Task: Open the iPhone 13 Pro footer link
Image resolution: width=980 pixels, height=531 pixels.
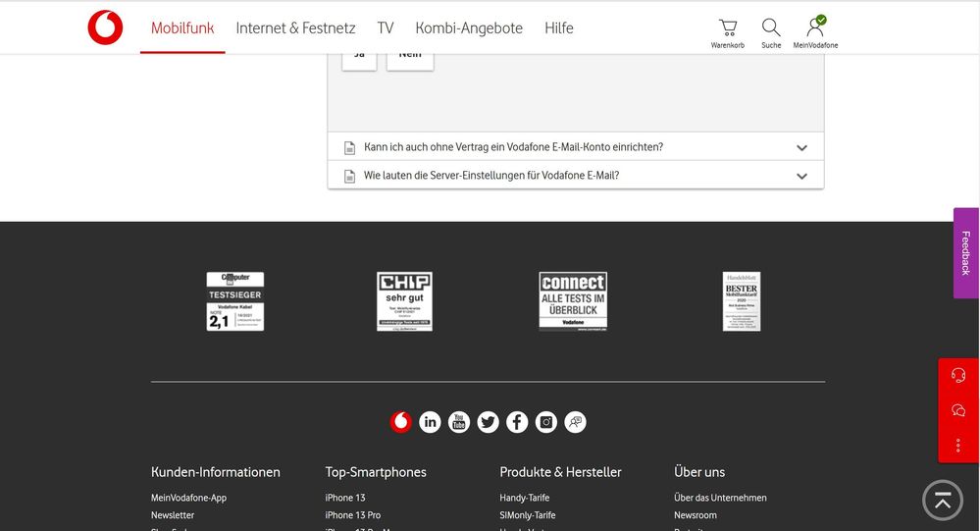Action: pos(352,515)
